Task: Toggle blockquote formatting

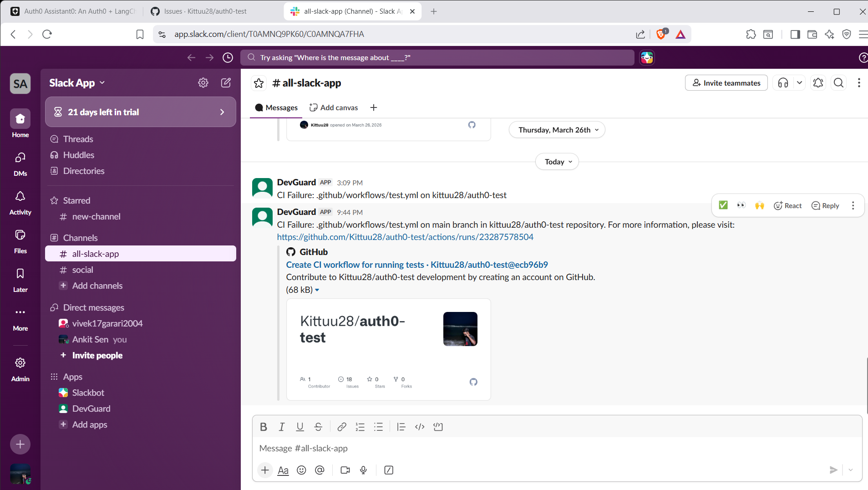Action: click(x=401, y=427)
